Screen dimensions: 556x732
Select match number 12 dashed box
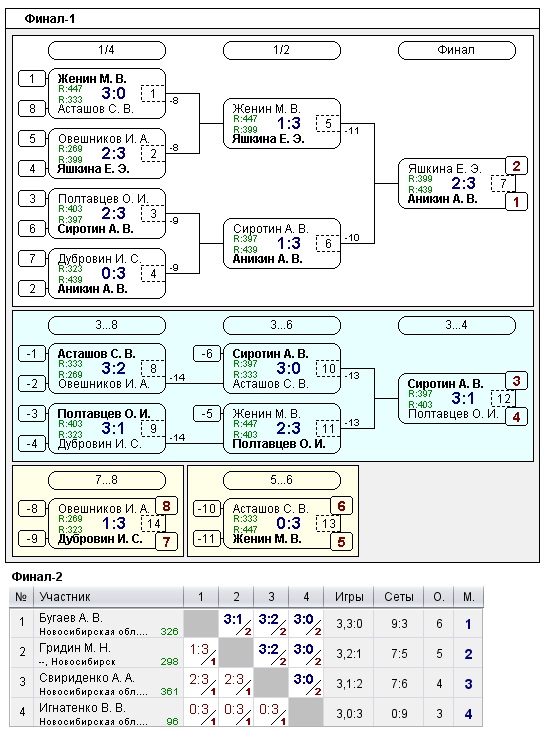pyautogui.click(x=503, y=398)
